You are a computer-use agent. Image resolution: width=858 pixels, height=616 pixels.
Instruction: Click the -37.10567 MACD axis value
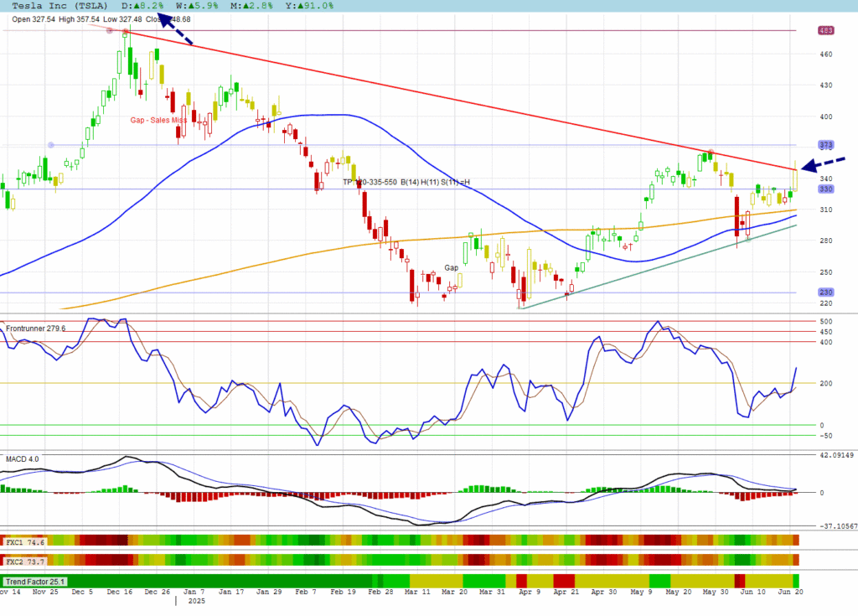[x=838, y=526]
